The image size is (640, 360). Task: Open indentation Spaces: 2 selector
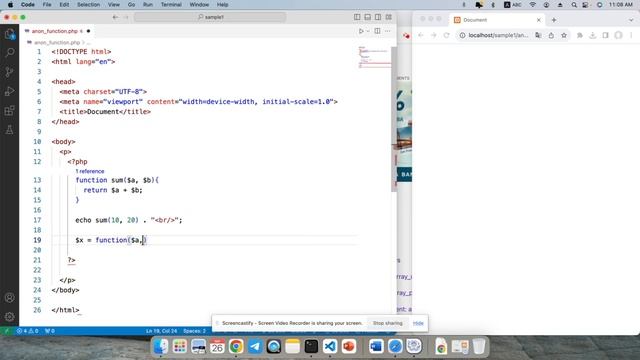194,331
